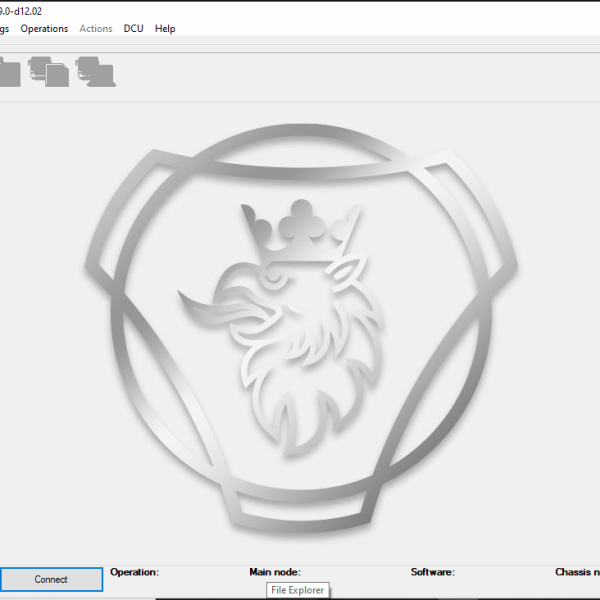Click the Software status label
Viewport: 600px width, 600px height.
click(x=432, y=572)
